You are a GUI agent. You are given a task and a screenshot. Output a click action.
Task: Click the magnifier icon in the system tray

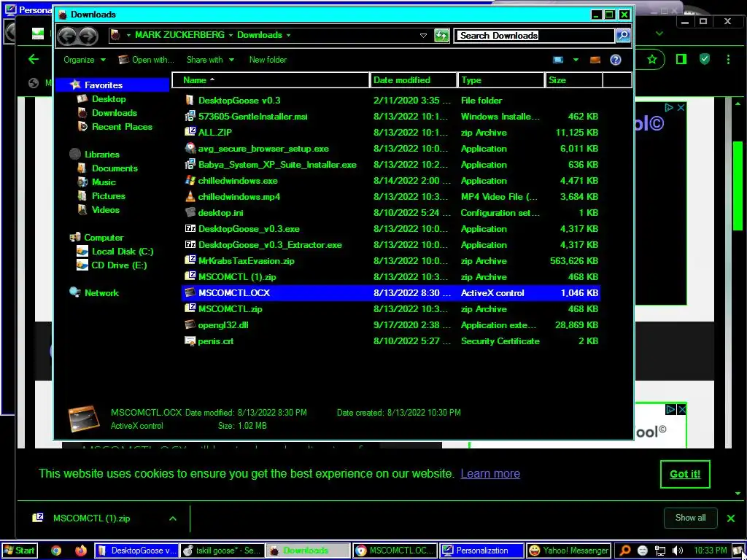(x=625, y=551)
